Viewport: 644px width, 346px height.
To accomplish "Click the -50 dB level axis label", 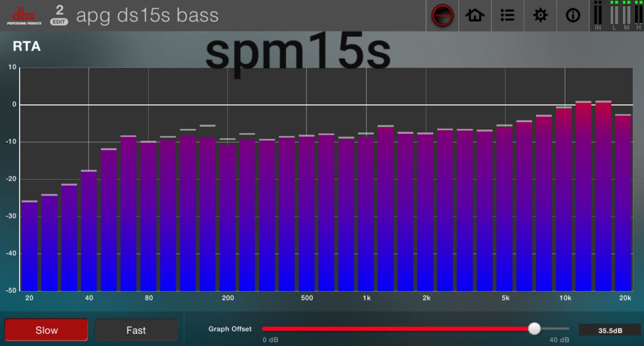I will pos(11,290).
